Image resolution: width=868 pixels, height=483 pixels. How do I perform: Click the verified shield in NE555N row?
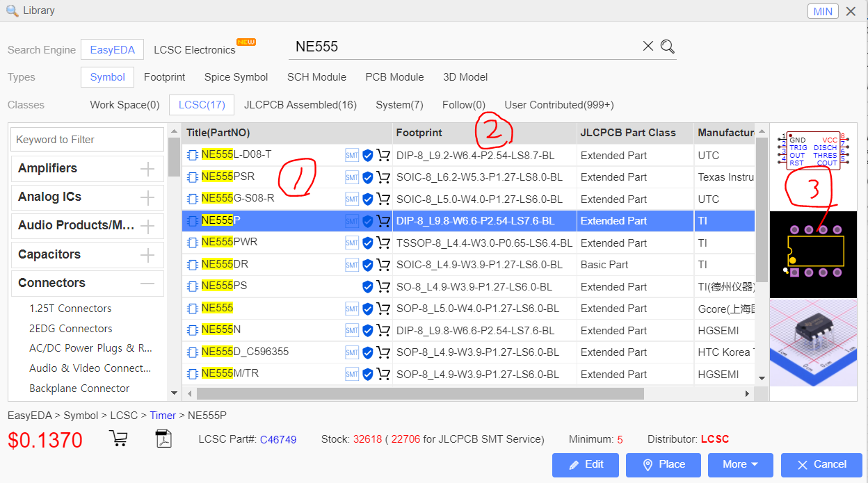click(x=368, y=330)
